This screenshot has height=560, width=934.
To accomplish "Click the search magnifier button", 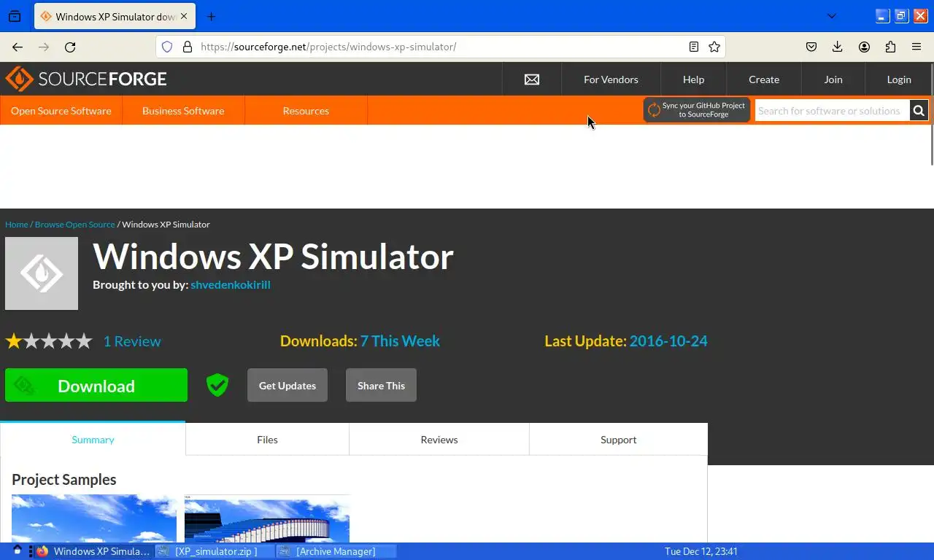I will (x=919, y=111).
